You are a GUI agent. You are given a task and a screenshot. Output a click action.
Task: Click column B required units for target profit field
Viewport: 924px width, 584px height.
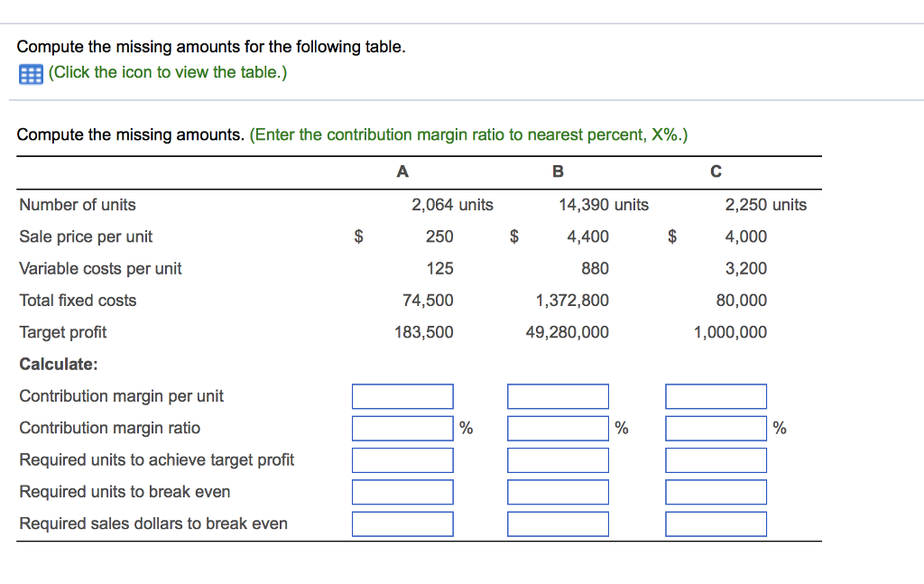[x=558, y=459]
